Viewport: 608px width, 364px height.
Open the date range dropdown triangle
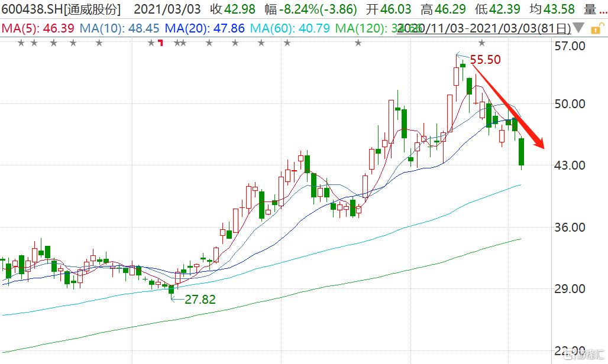(x=578, y=28)
